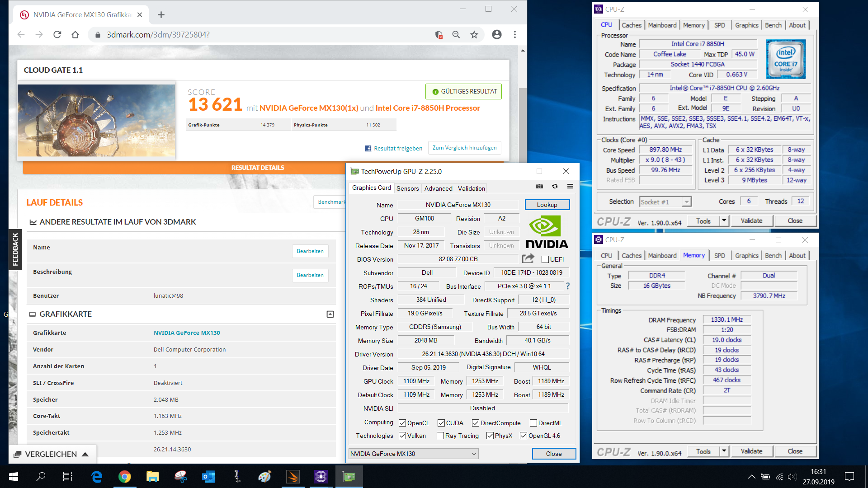868x488 pixels.
Task: Open Caches tab in upper CPU-Z
Action: tap(631, 25)
